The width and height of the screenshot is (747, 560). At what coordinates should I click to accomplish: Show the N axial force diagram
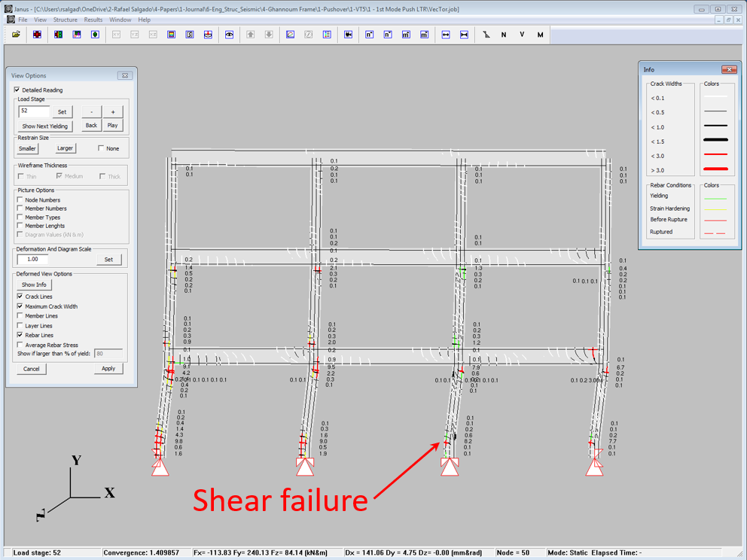504,35
